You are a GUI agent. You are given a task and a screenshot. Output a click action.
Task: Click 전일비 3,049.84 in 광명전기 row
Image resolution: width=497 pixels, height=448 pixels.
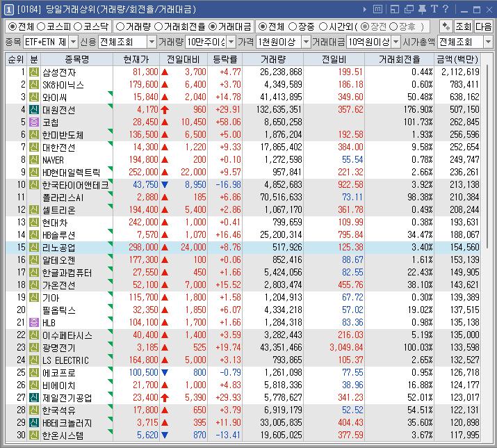tap(346, 347)
